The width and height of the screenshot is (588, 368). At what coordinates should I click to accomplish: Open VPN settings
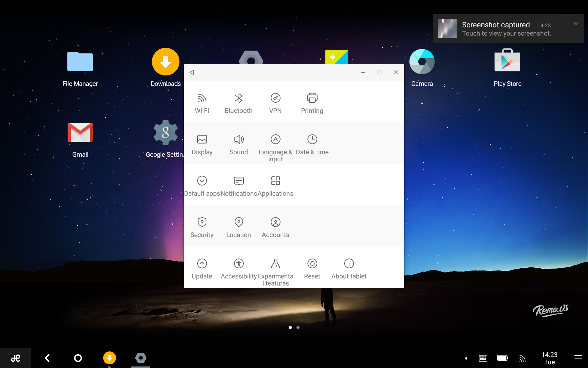tap(275, 103)
